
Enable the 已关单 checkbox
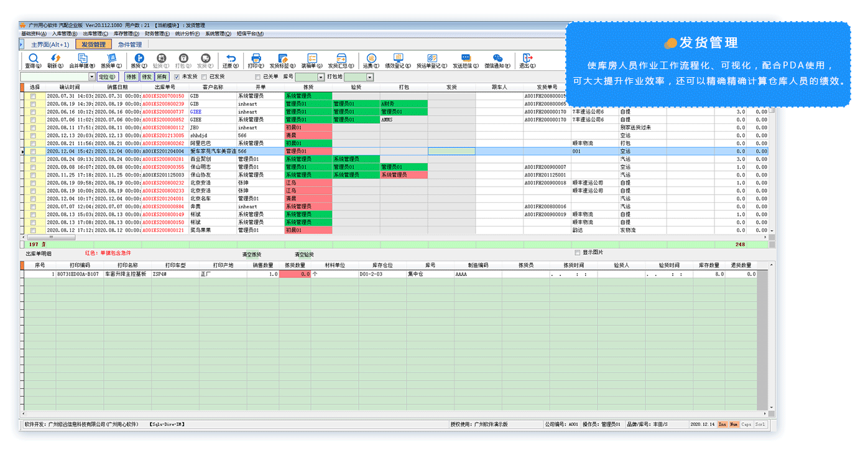pyautogui.click(x=257, y=76)
